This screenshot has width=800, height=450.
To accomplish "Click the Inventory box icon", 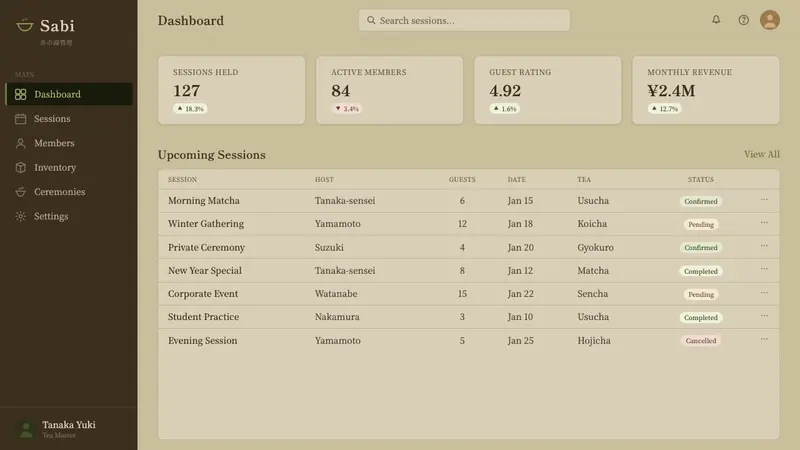I will point(20,167).
